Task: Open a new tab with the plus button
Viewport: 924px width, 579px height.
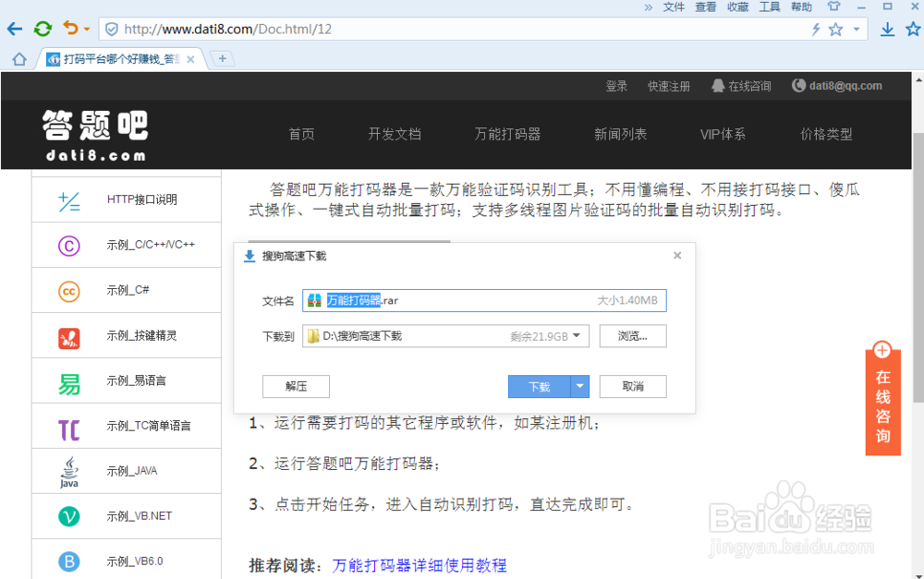Action: [222, 58]
